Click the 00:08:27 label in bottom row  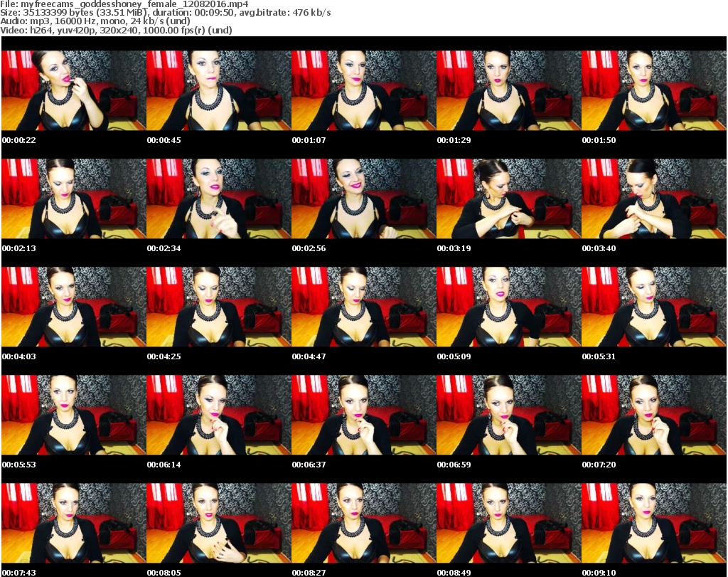pyautogui.click(x=309, y=573)
